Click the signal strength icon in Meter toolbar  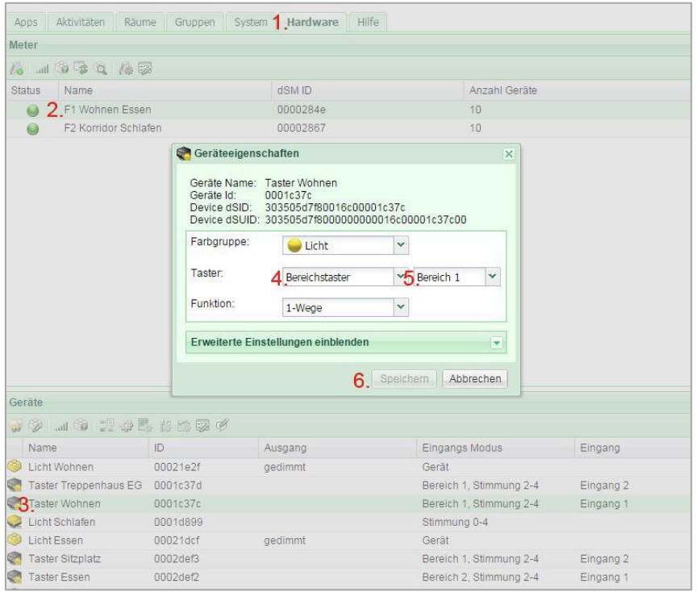[42, 70]
